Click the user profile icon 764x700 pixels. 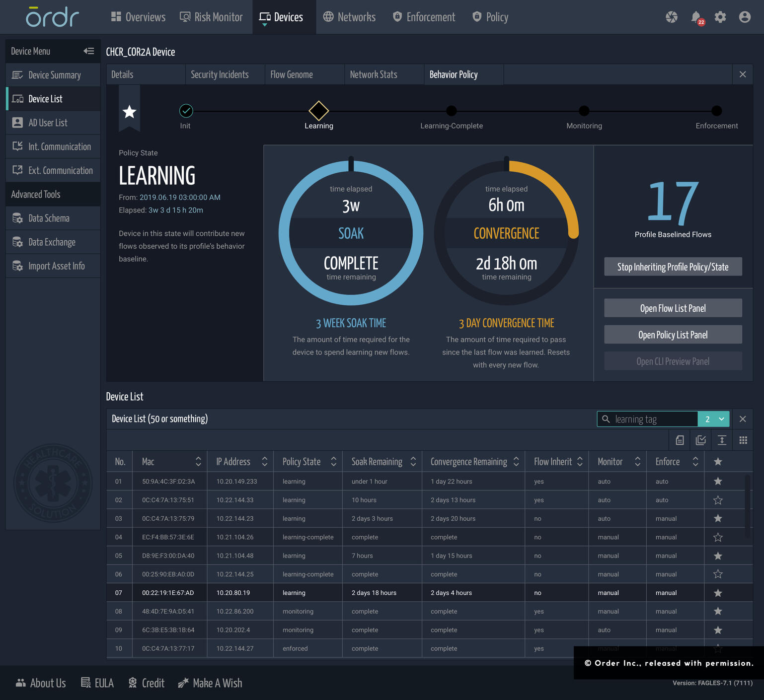point(744,16)
